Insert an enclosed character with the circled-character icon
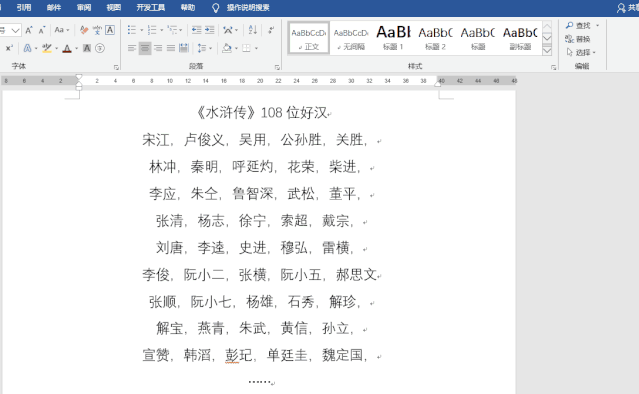Screen dimensions: 639x394 [x=100, y=48]
